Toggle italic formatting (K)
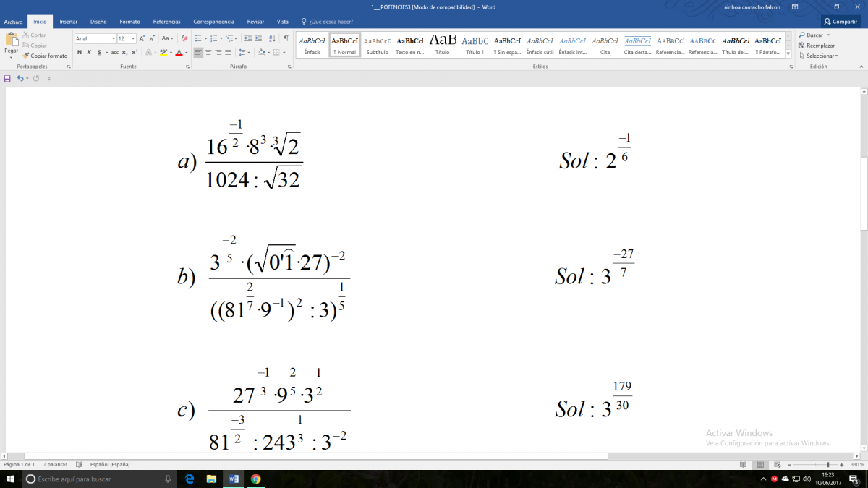 point(89,53)
